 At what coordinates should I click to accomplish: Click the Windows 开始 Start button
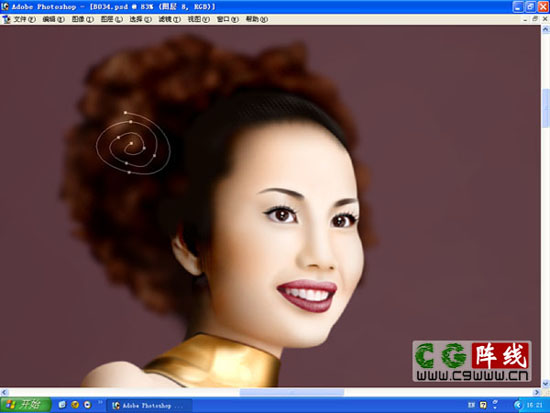coord(26,405)
